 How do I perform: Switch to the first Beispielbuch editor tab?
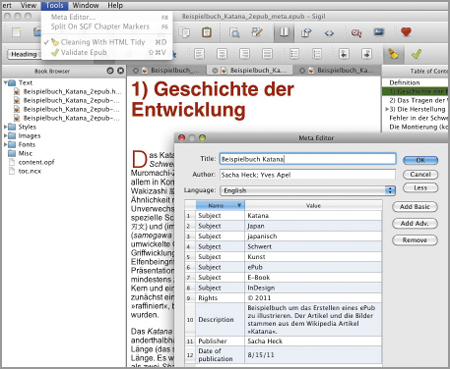click(166, 71)
